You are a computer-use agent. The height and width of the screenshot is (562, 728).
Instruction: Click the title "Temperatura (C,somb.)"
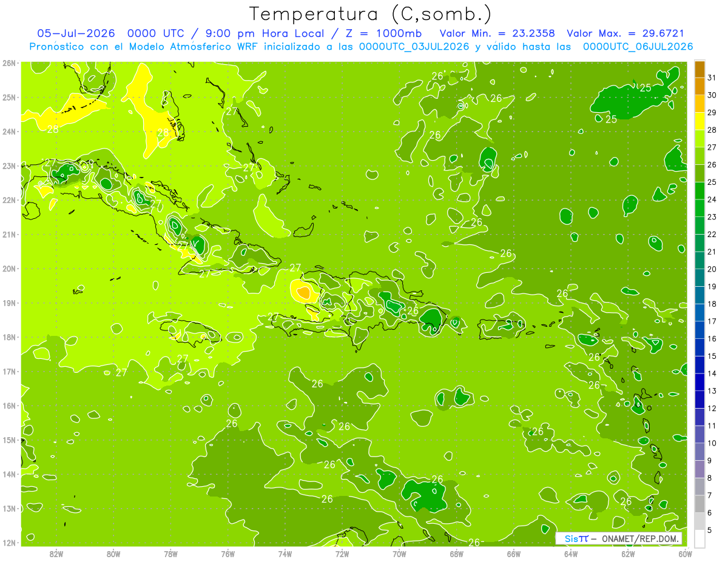[x=370, y=14]
